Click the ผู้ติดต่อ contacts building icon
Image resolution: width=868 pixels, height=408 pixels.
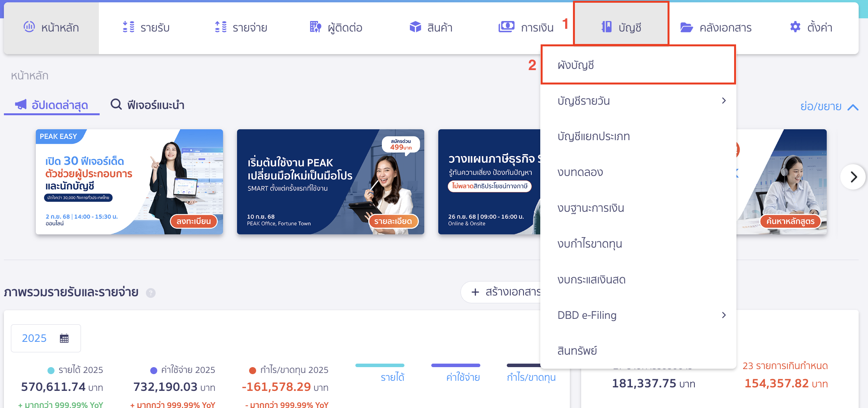[x=315, y=27]
